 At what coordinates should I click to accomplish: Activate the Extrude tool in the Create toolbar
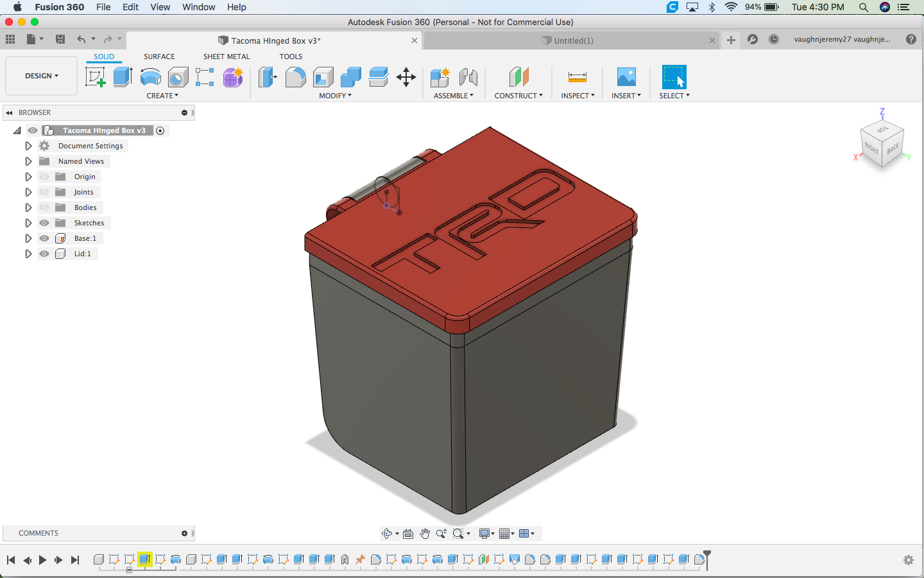tap(123, 77)
